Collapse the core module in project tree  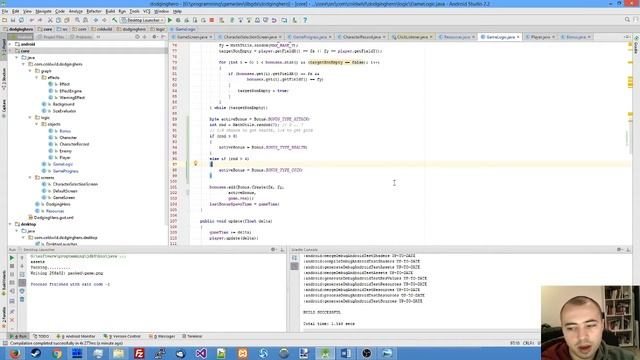pyautogui.click(x=10, y=51)
